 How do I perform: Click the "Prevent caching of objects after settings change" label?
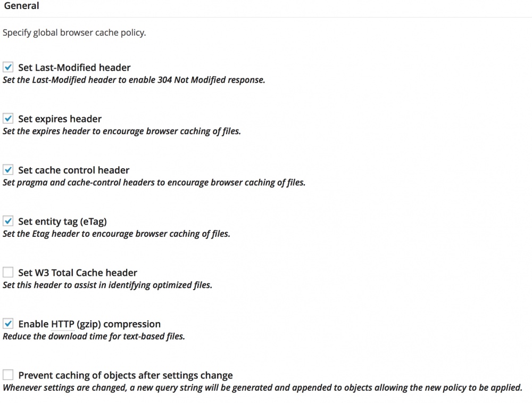click(126, 375)
